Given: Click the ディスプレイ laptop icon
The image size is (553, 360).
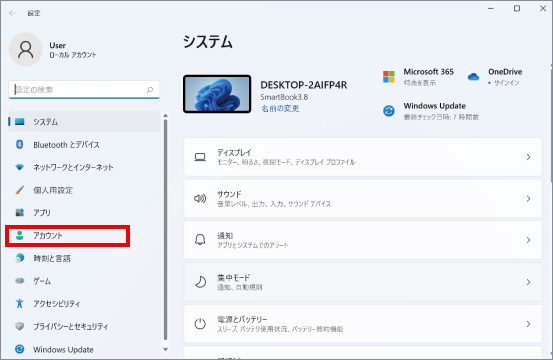Looking at the screenshot, I should pos(200,157).
